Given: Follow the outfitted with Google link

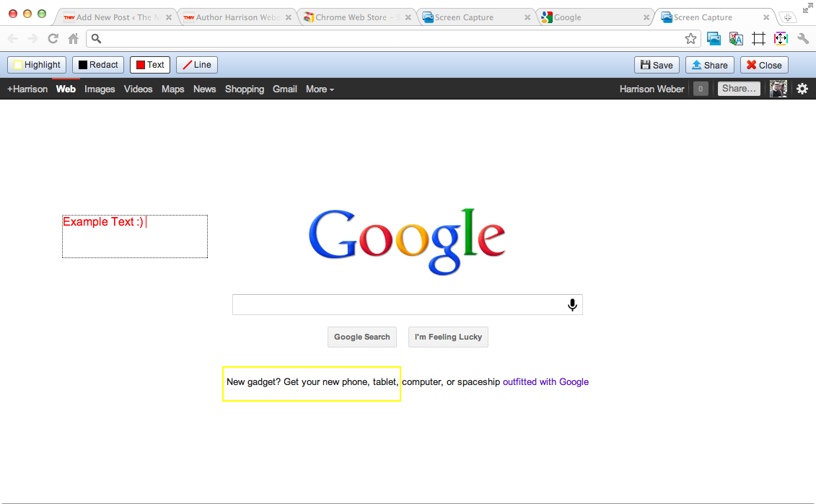Looking at the screenshot, I should tap(545, 381).
